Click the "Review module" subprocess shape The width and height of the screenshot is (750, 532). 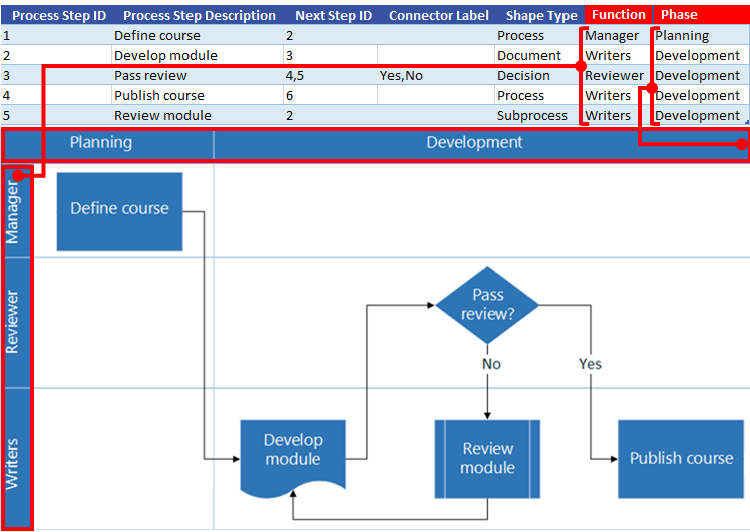click(x=487, y=458)
